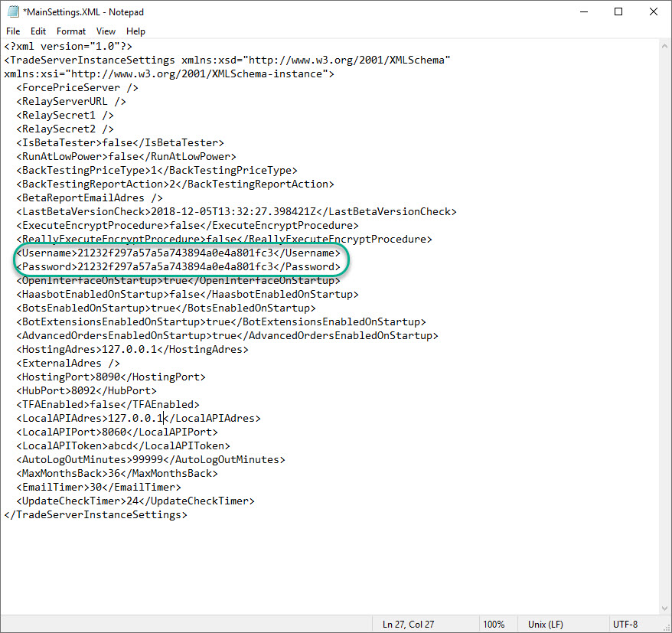Click the Notepad icon in title bar
The height and width of the screenshot is (633, 672).
pyautogui.click(x=13, y=12)
